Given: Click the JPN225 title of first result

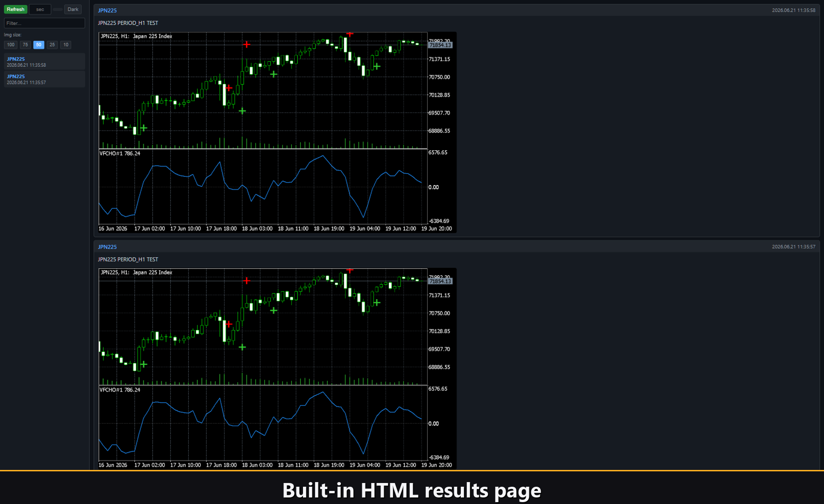Looking at the screenshot, I should 107,10.
